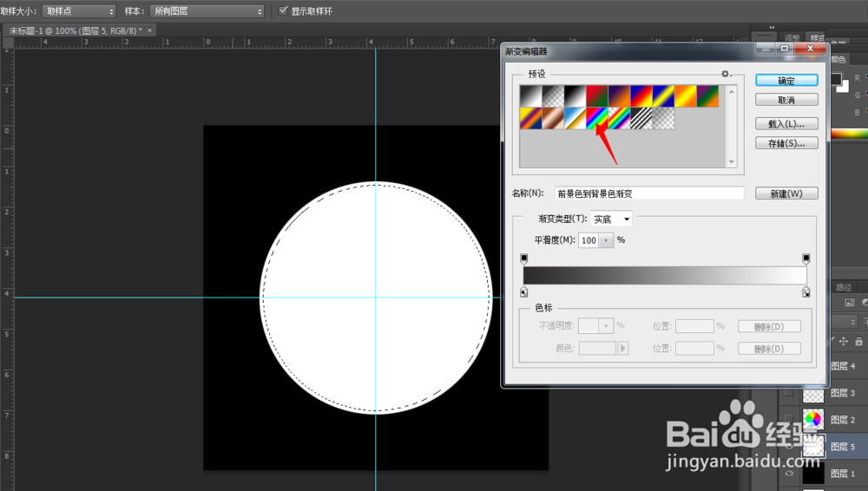Viewport: 868px width, 491px height.
Task: Cancel the gradient editor with 取消
Action: pos(786,100)
